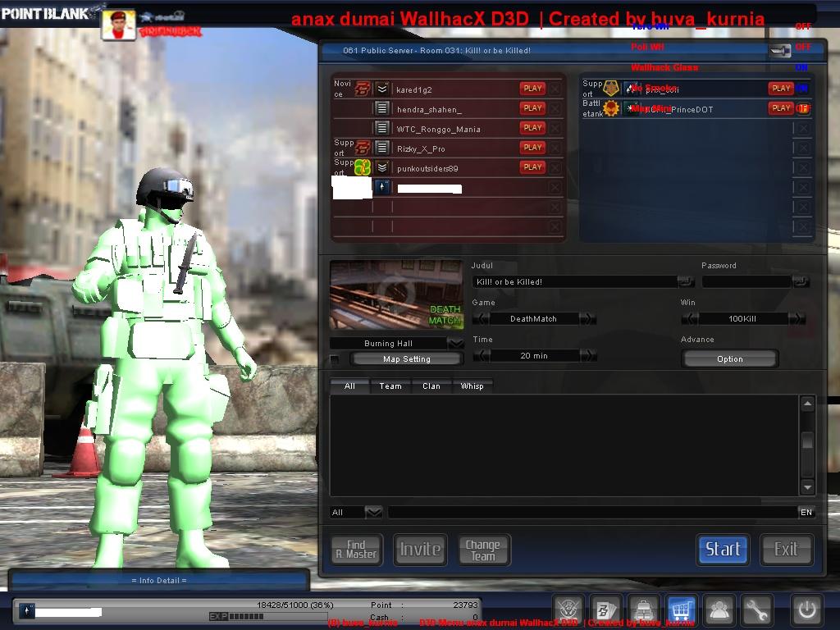Tick the checkbox left of Map Setting

coord(335,359)
